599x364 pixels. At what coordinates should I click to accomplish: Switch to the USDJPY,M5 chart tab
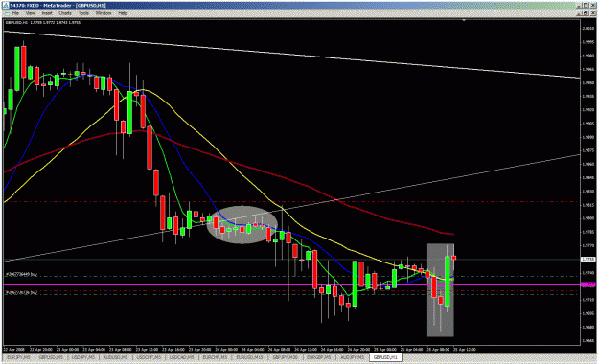point(82,357)
